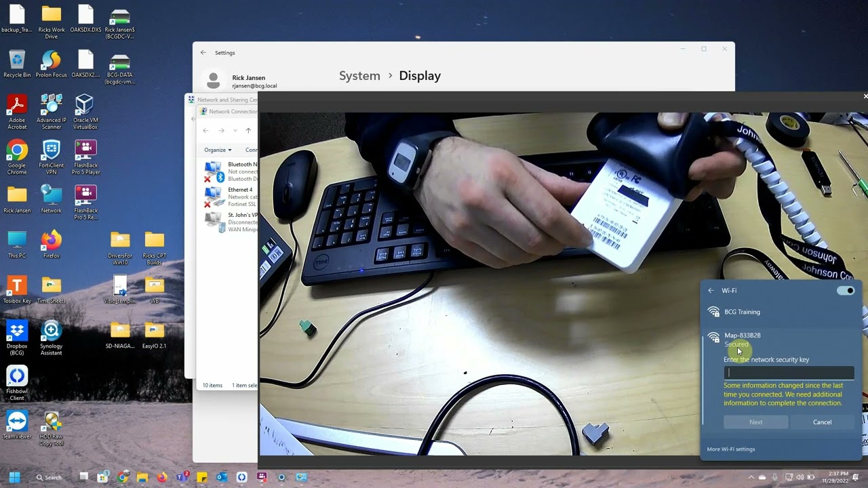Select the Ethernet 4 connection
Image resolution: width=868 pixels, height=488 pixels.
click(231, 197)
